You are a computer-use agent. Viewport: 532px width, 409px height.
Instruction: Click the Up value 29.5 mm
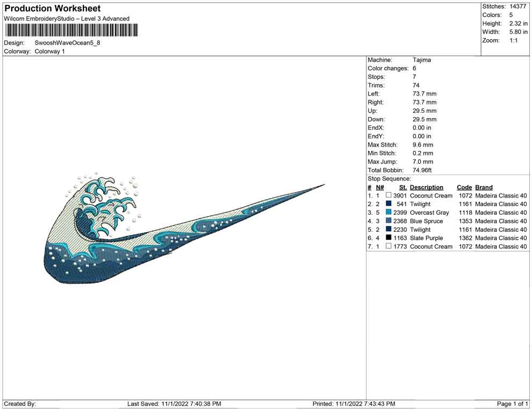click(x=425, y=111)
